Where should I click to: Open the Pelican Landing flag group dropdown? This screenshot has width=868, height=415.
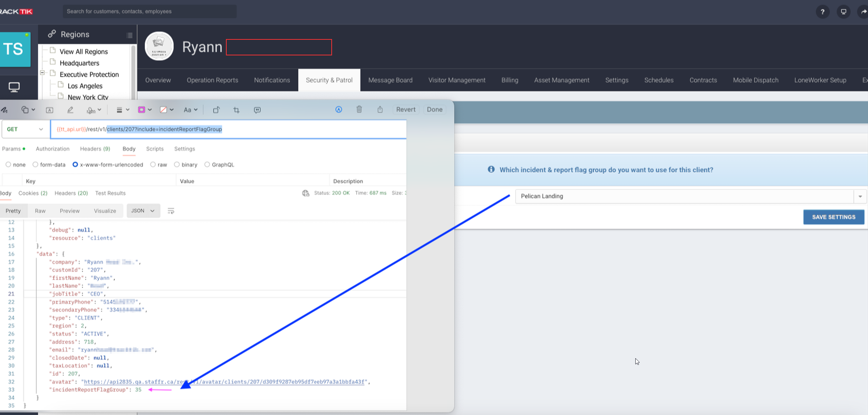pos(691,196)
